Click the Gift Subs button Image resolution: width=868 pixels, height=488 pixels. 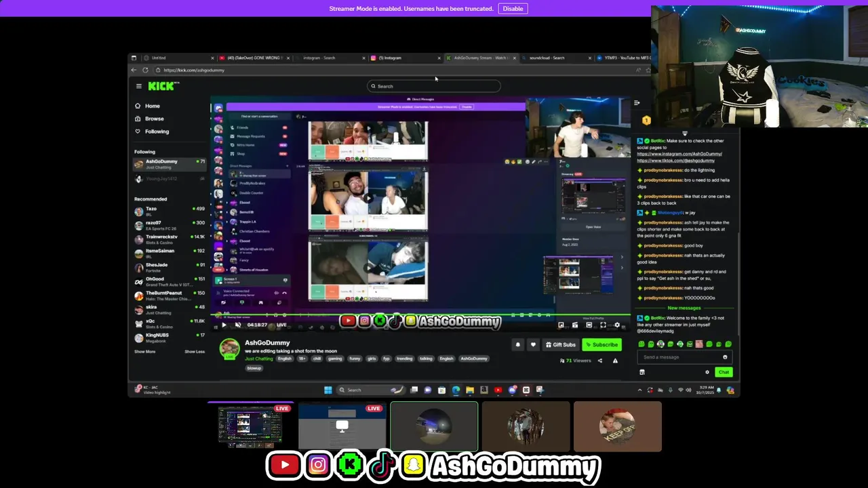click(560, 344)
